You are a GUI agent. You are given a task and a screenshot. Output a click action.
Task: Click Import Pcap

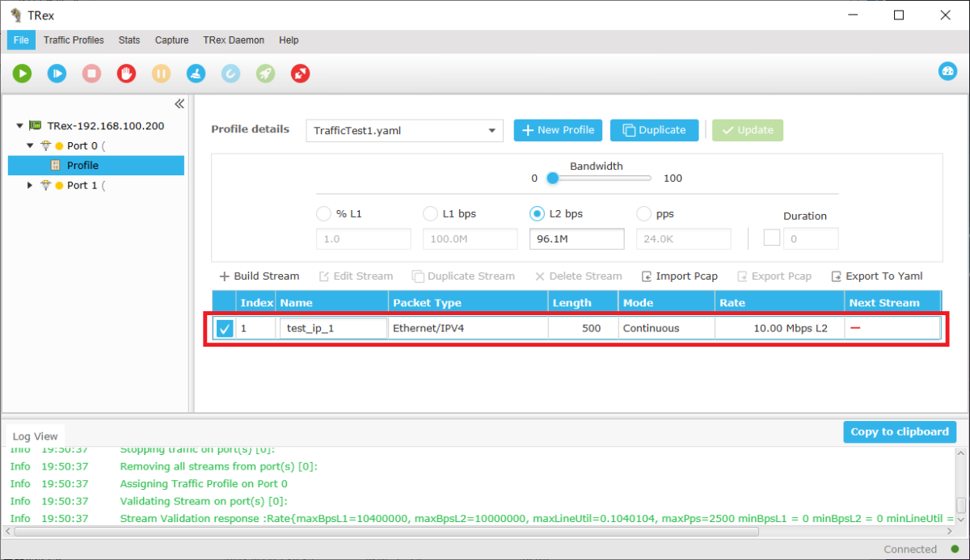click(679, 276)
